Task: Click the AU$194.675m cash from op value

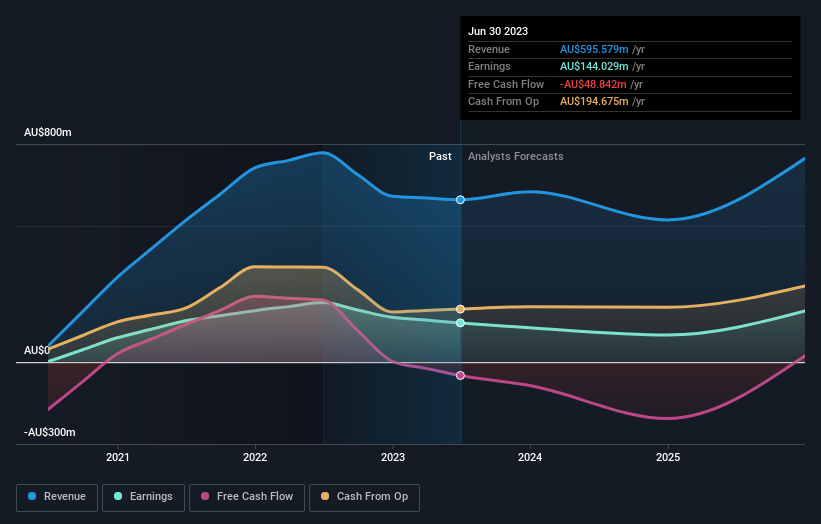Action: pyautogui.click(x=594, y=102)
